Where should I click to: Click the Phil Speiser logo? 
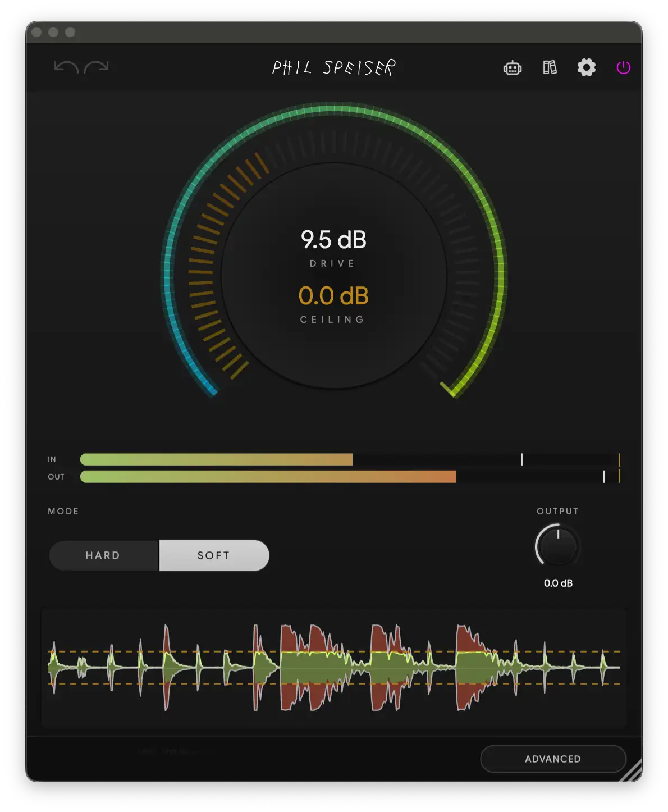(334, 67)
